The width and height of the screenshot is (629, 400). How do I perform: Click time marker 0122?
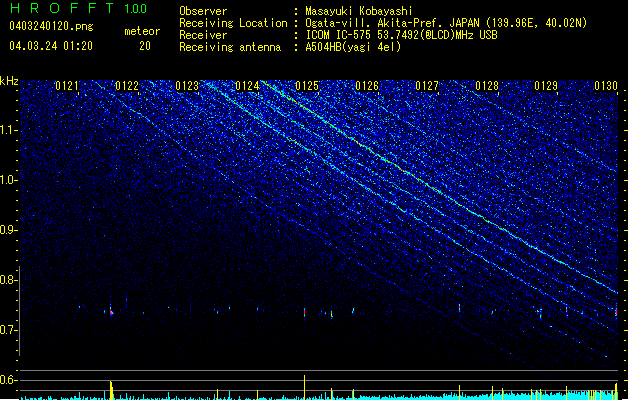[x=127, y=86]
